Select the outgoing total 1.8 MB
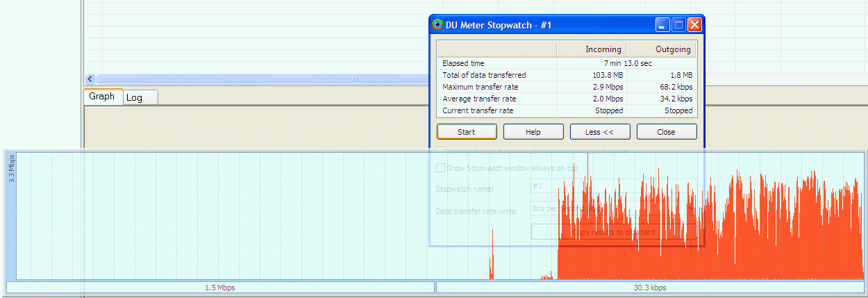This screenshot has height=298, width=868. (x=681, y=75)
